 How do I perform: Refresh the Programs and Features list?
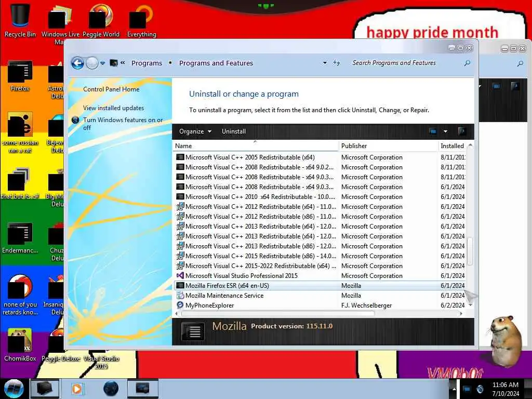pos(336,63)
